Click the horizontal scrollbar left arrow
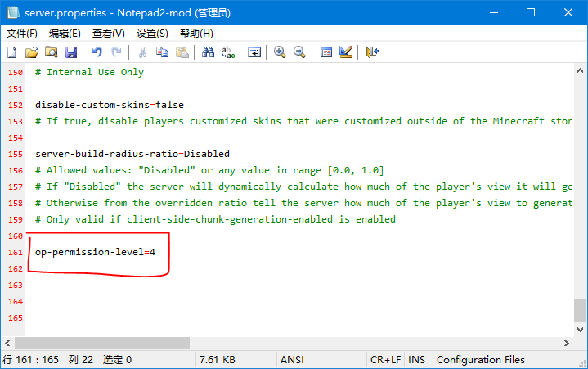Screen dimensions: 588x369 click(7, 343)
